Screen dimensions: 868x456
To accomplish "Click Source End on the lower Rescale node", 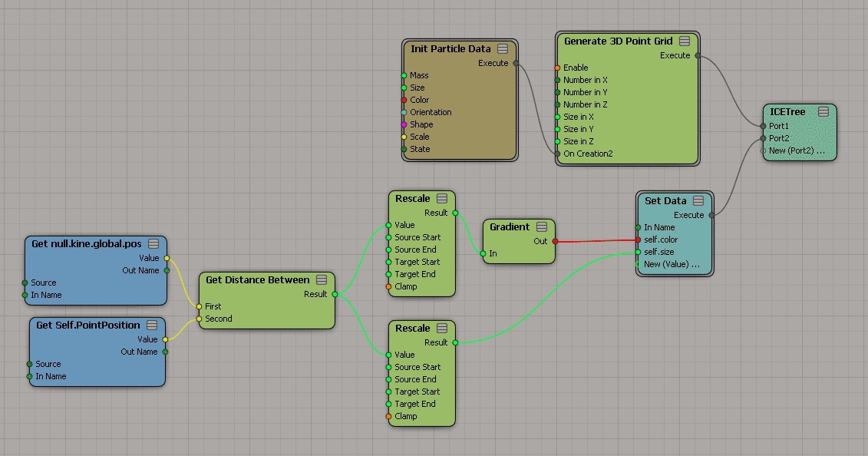I will tap(415, 380).
